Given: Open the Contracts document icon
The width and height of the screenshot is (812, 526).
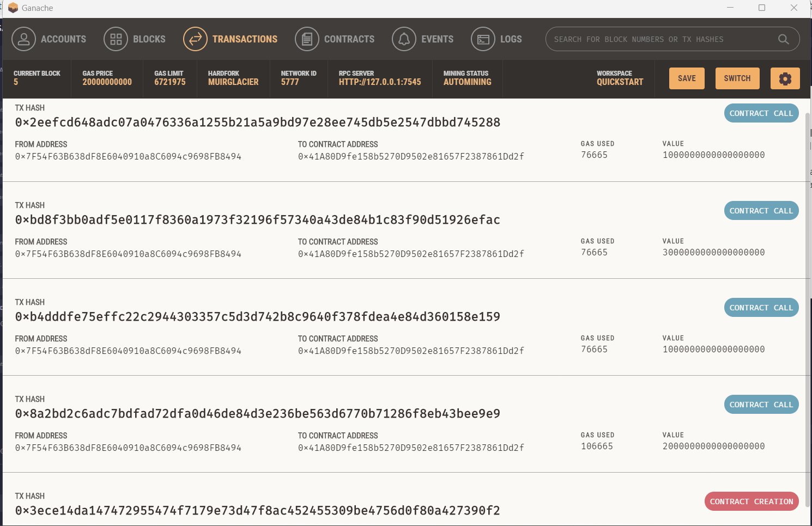Looking at the screenshot, I should 307,39.
